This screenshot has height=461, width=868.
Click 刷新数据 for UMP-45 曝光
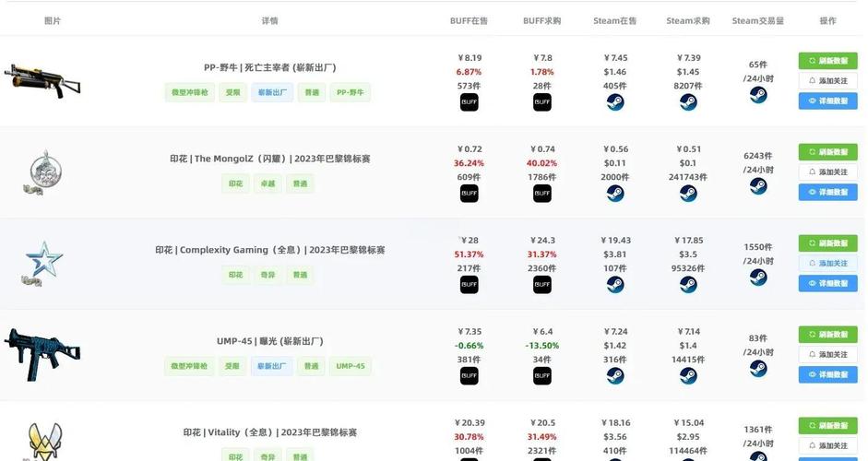point(827,335)
